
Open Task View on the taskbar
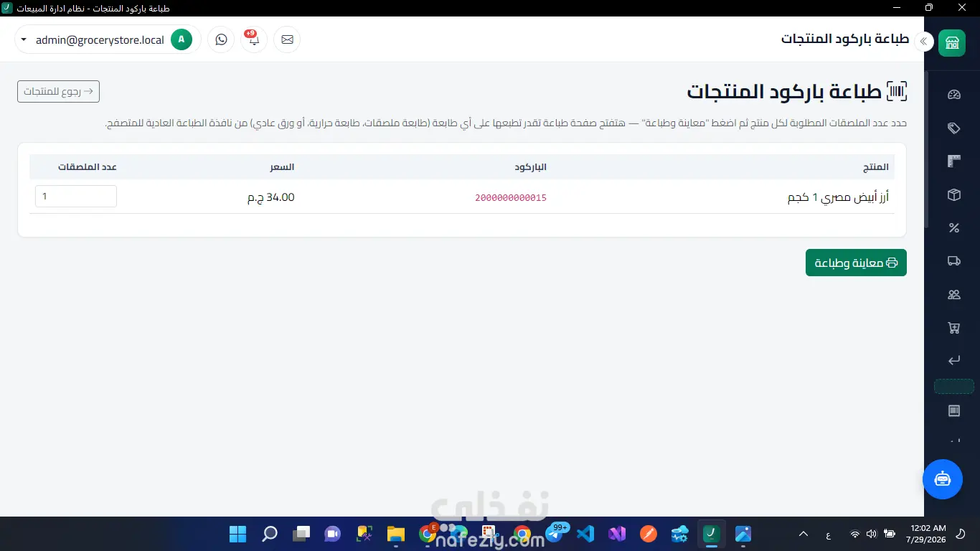click(301, 534)
